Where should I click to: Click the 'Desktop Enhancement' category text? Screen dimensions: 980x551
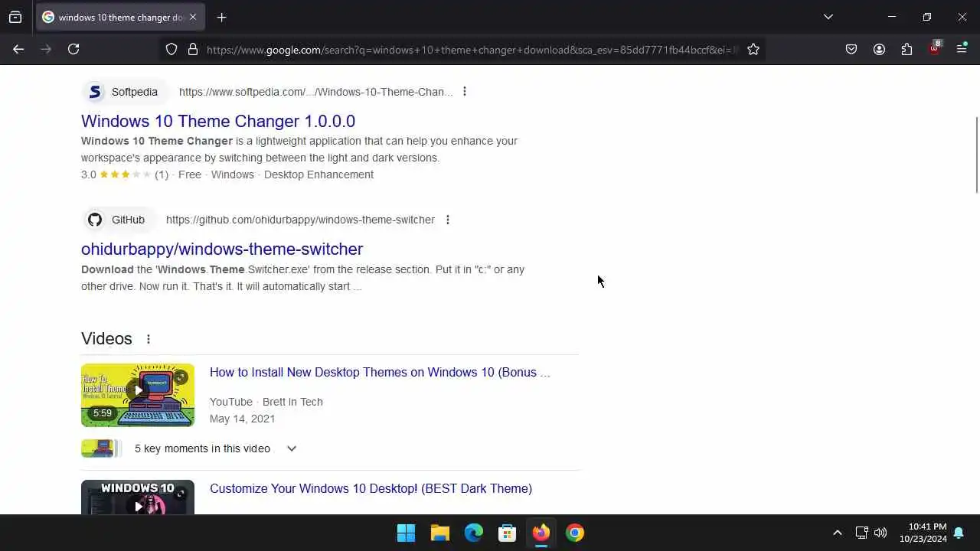pos(318,174)
